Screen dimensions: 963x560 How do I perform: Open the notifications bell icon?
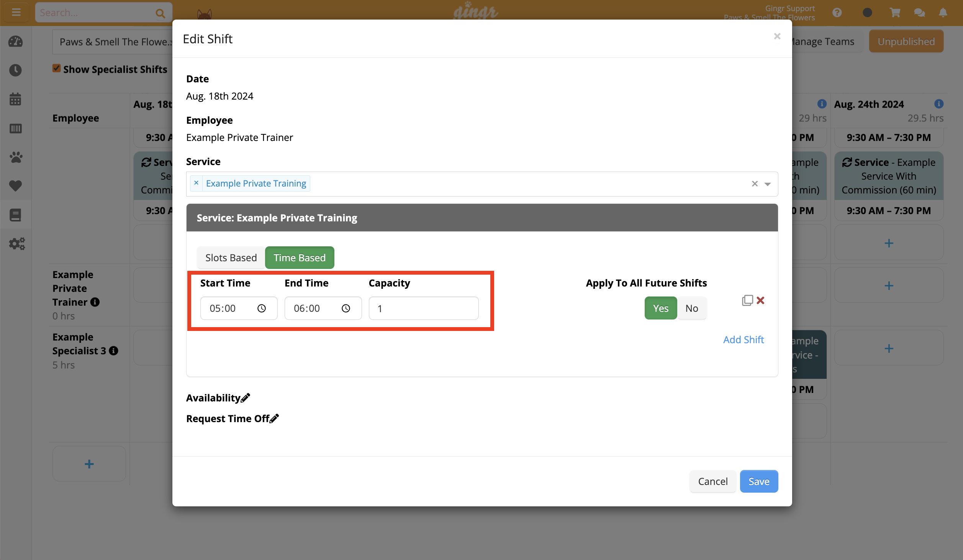pos(943,13)
